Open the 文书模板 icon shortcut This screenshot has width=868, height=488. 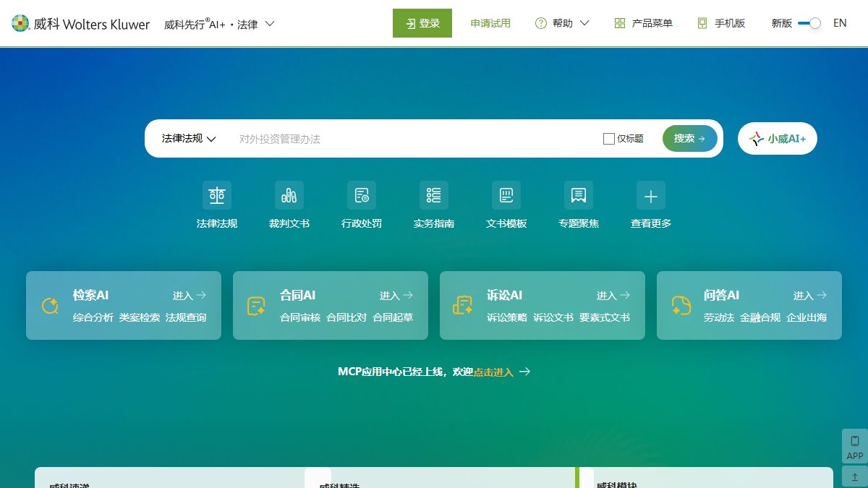pyautogui.click(x=506, y=195)
